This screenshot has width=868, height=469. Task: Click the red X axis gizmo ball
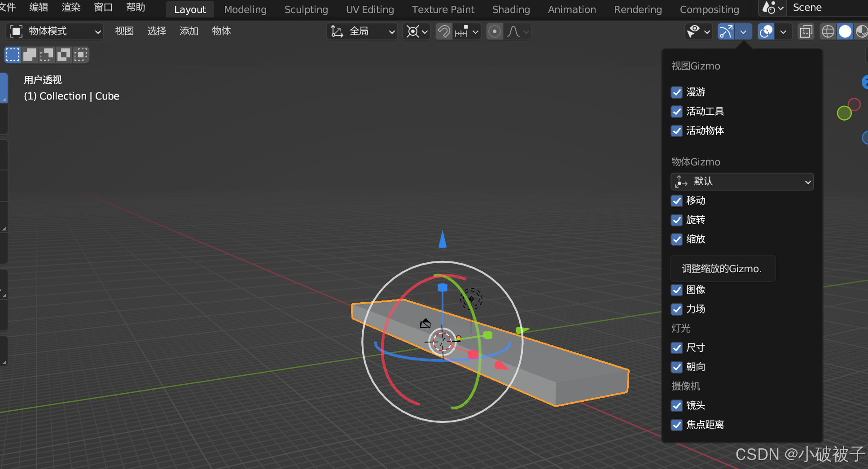(855, 104)
